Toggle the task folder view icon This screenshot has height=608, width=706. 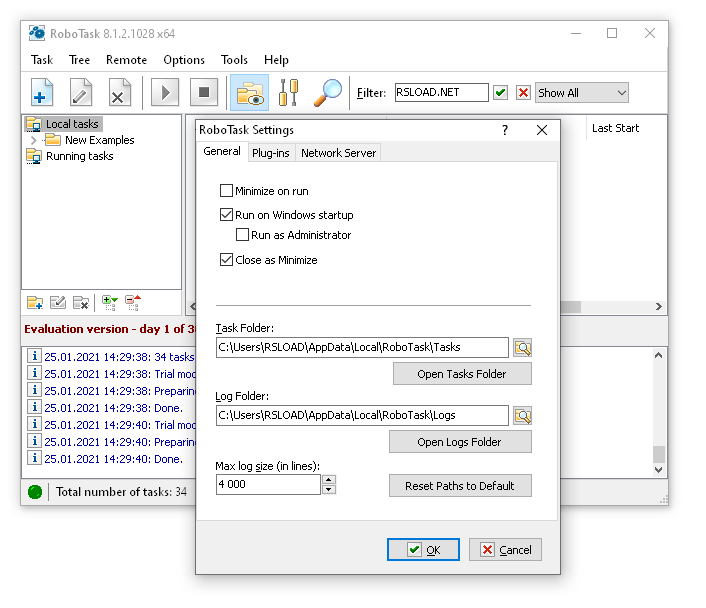(x=249, y=93)
